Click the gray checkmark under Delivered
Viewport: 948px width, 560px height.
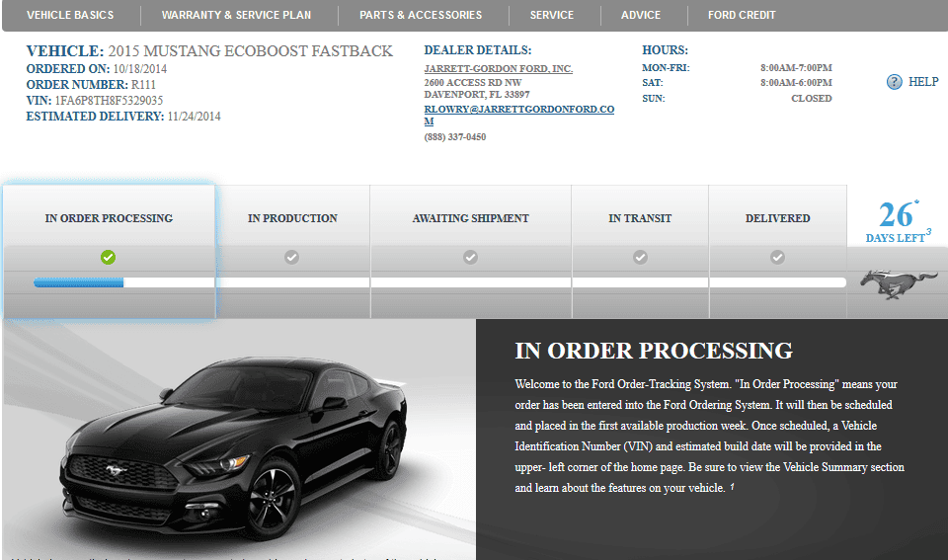777,257
